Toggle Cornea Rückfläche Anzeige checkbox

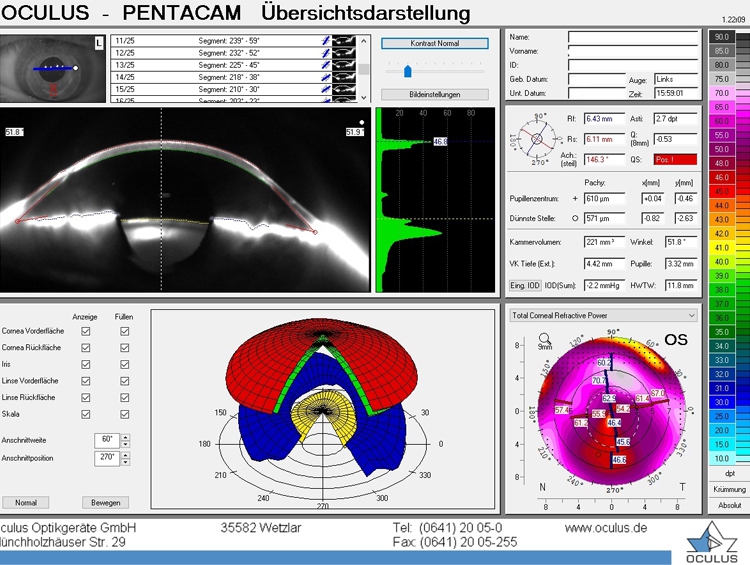tap(86, 348)
